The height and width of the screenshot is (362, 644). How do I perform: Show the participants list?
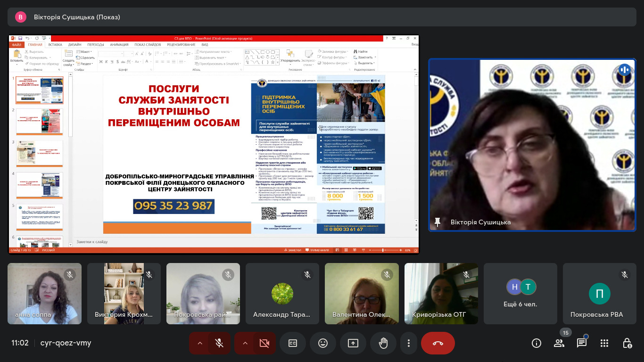pos(559,343)
